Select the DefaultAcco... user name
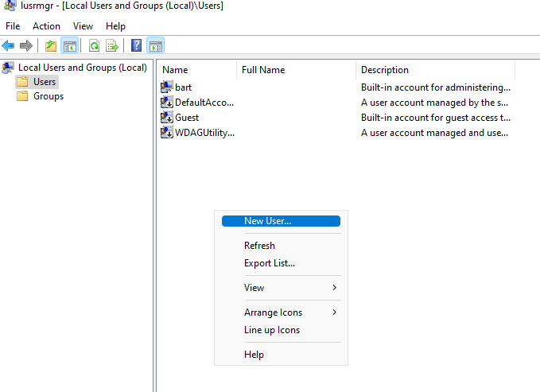540x392 pixels. tap(204, 103)
